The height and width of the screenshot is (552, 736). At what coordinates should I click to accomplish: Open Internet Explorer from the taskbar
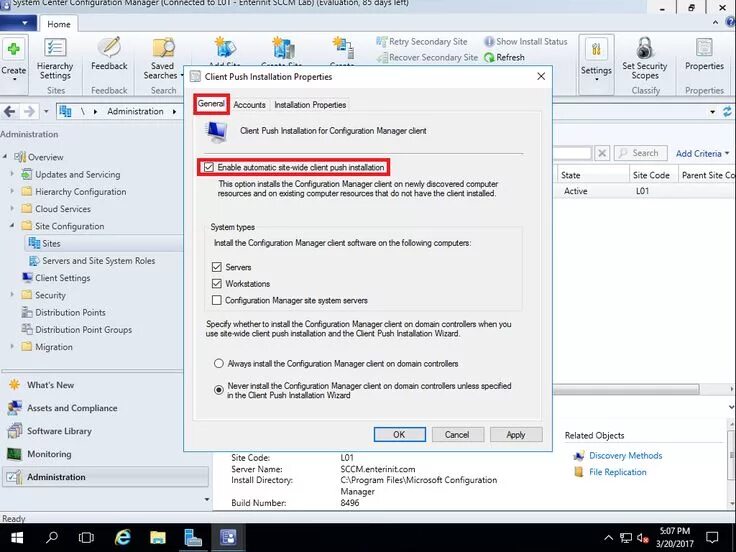point(123,537)
